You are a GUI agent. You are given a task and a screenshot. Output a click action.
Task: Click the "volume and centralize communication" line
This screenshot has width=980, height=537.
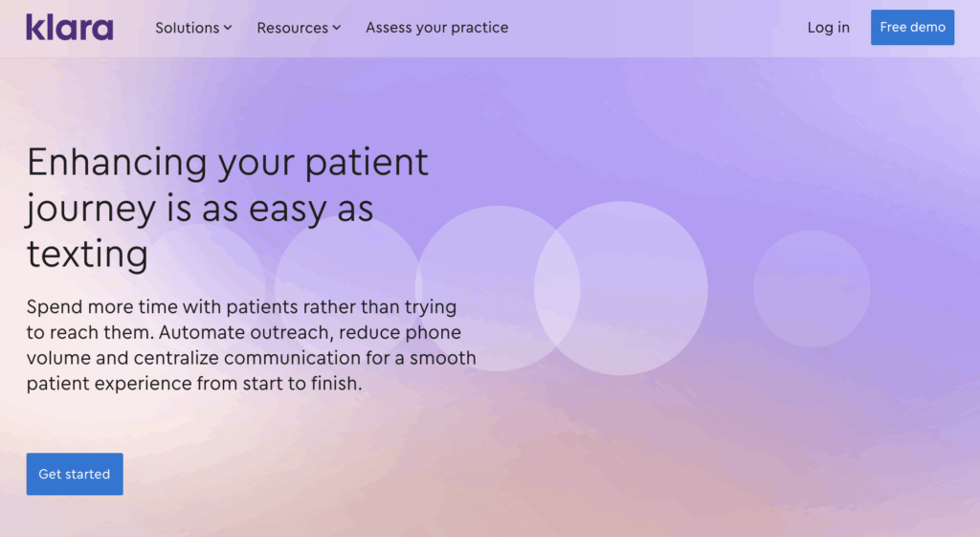pyautogui.click(x=251, y=359)
